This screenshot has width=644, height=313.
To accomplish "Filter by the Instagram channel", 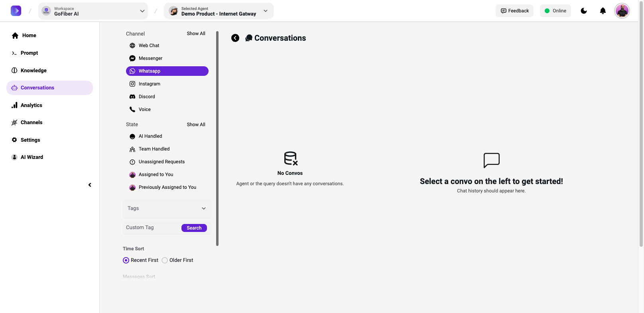I will 149,84.
